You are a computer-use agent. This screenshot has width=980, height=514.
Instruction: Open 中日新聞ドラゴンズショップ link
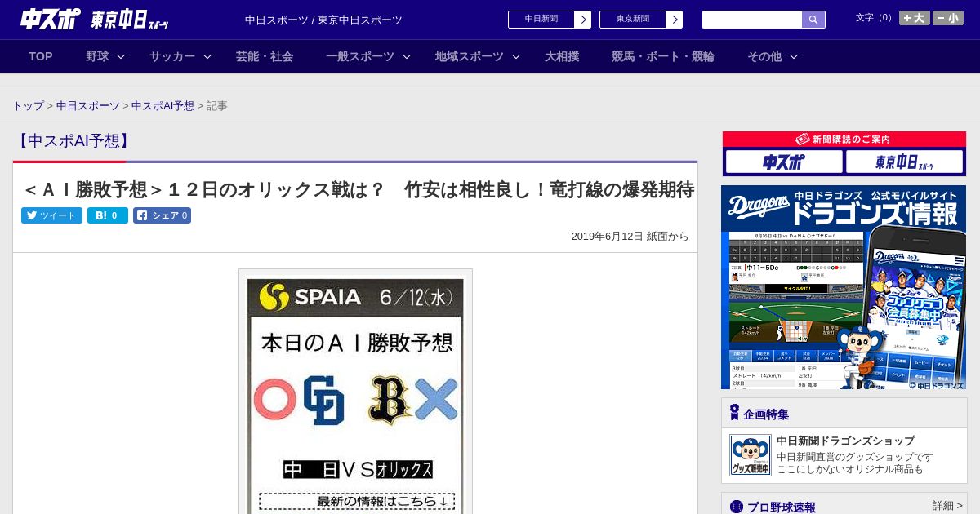pos(845,441)
